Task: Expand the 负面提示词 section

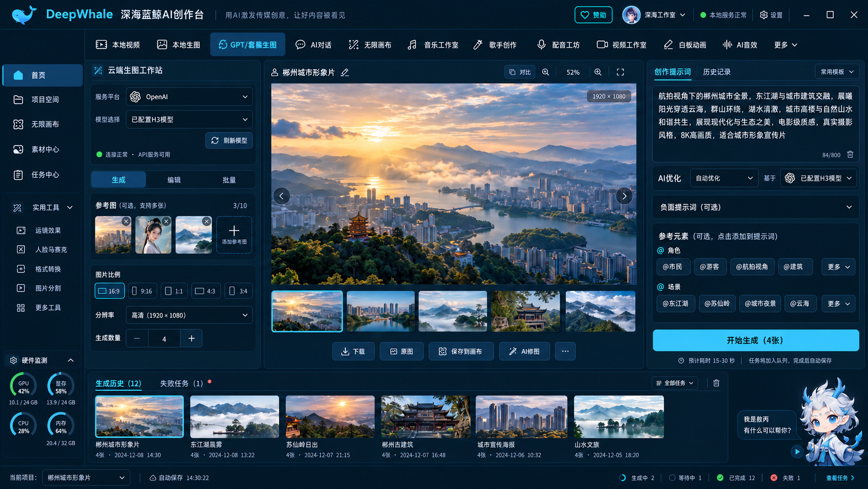Action: (x=756, y=207)
